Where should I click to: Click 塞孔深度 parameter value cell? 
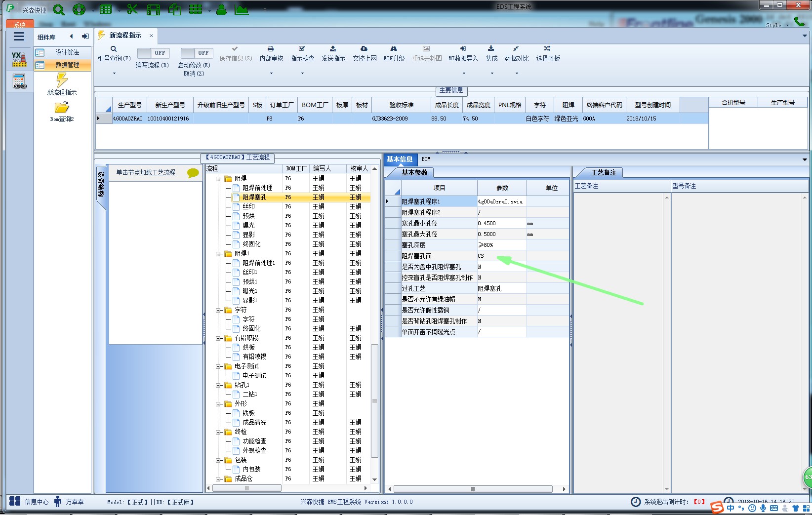[501, 245]
